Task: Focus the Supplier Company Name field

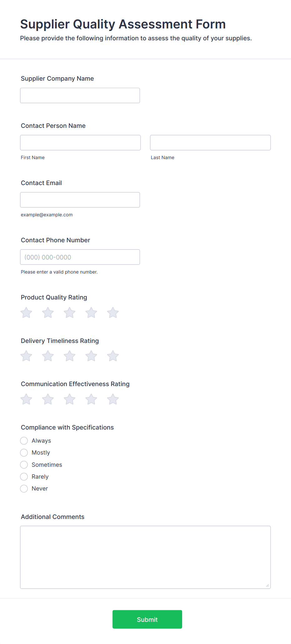Action: tap(80, 95)
